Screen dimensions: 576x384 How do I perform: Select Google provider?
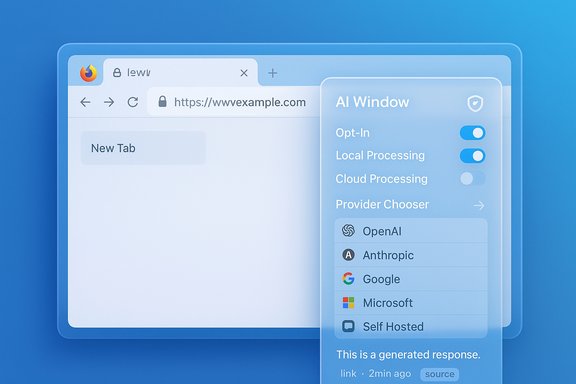[411, 279]
